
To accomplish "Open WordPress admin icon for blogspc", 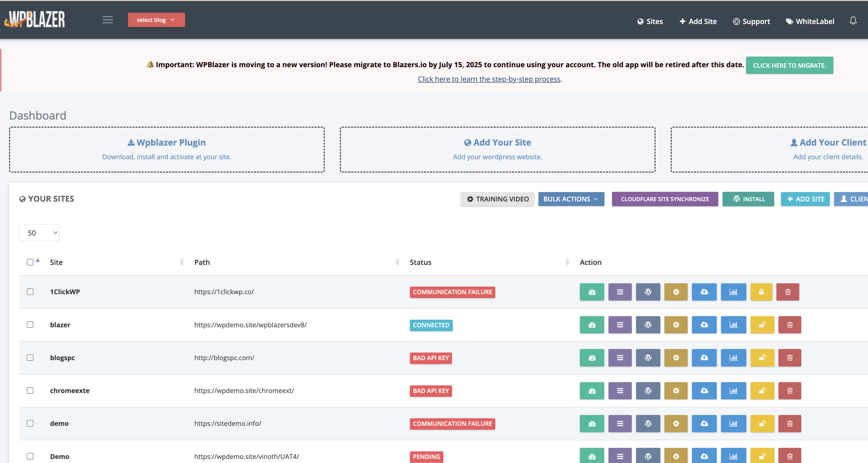I will point(648,358).
